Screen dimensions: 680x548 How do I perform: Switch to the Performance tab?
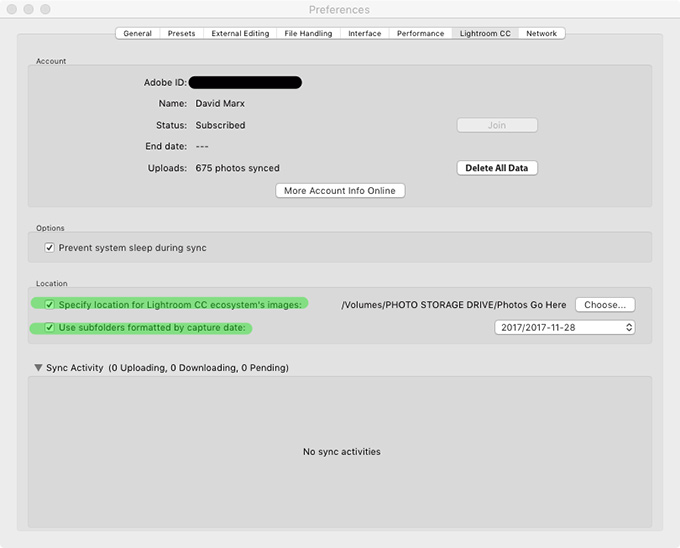(421, 33)
